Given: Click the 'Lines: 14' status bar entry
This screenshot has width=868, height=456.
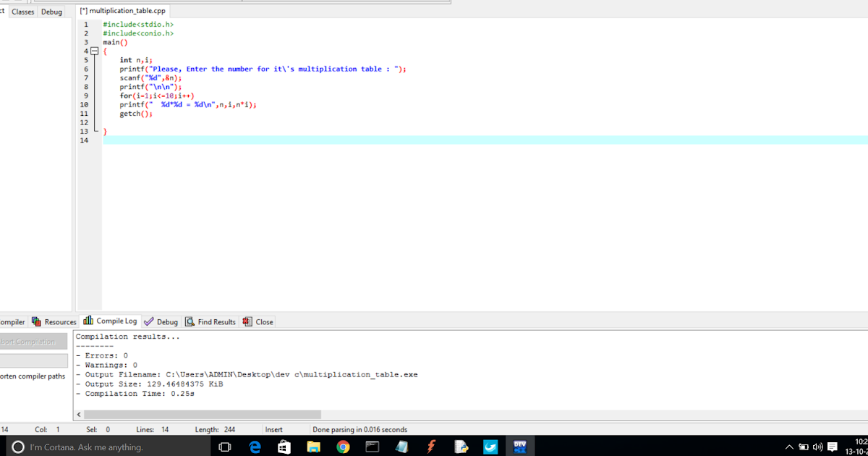Looking at the screenshot, I should pos(153,429).
